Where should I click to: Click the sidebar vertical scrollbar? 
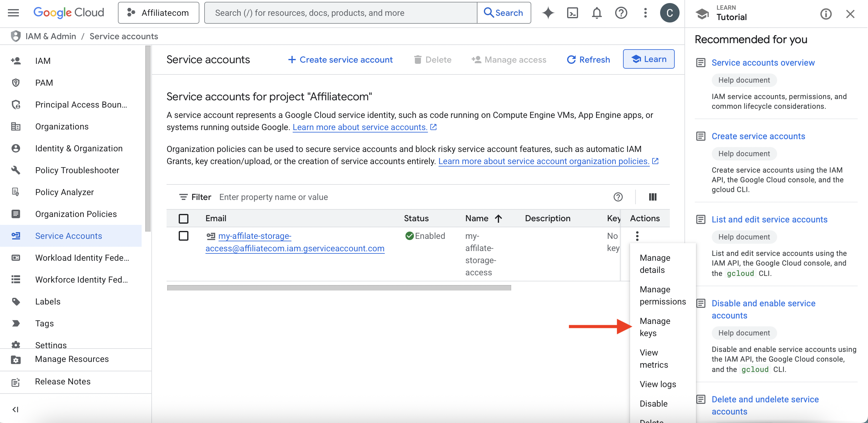(148, 139)
